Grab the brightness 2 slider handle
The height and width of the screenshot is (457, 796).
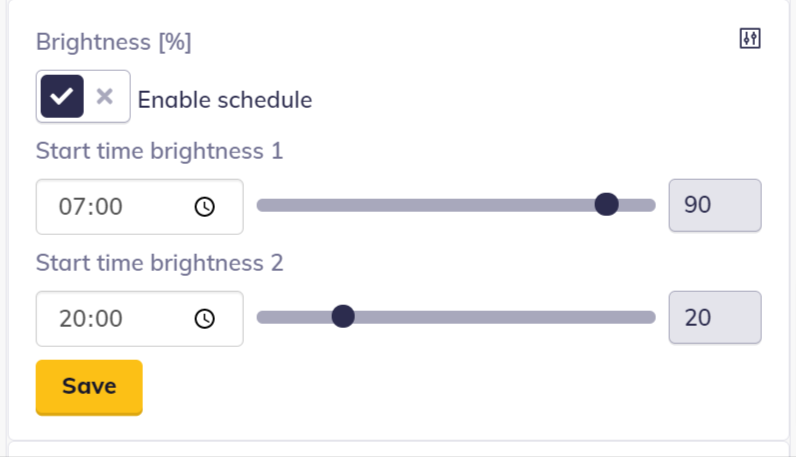(x=343, y=317)
